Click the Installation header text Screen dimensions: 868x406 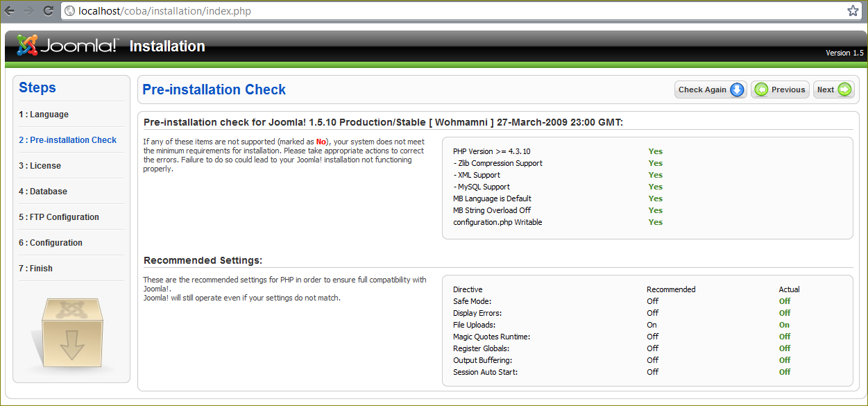(x=167, y=46)
